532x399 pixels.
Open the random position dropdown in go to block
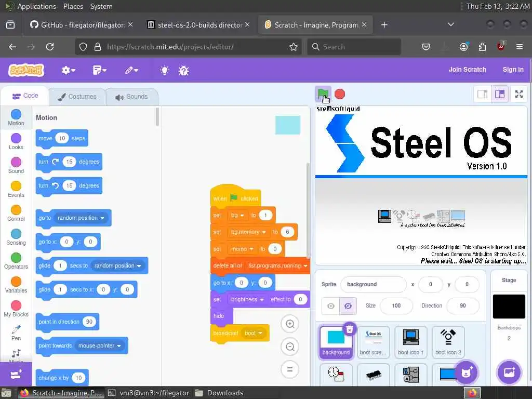click(x=81, y=218)
